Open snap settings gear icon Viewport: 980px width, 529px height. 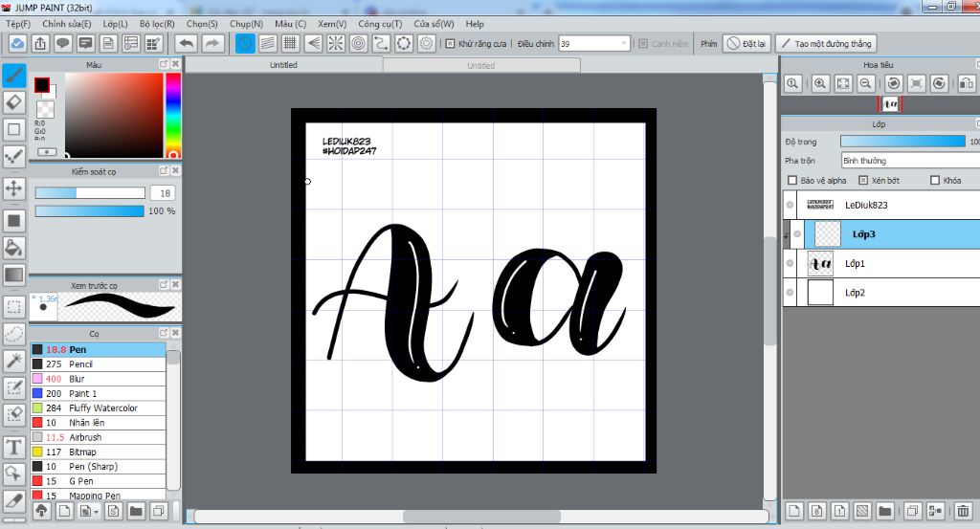point(426,44)
